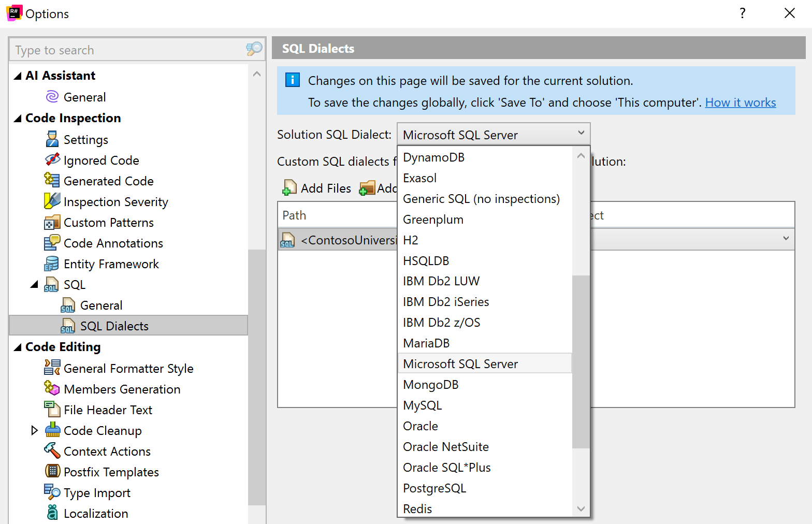Select the Redis dialect entry

click(485, 508)
